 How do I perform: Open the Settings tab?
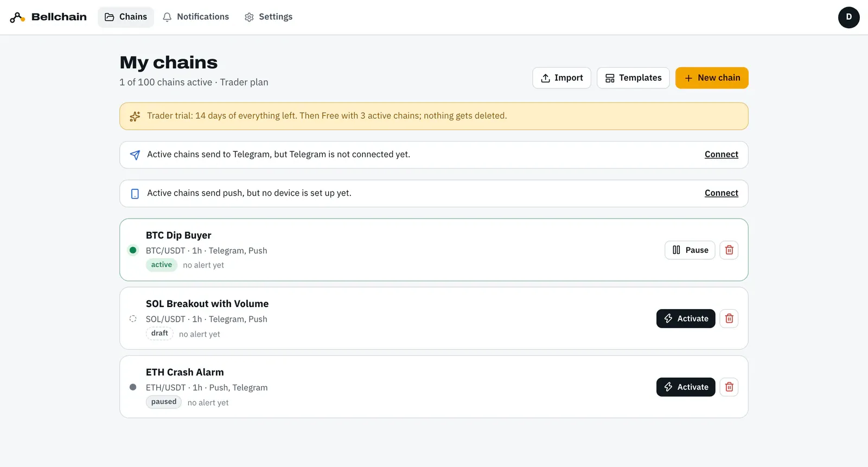(269, 17)
